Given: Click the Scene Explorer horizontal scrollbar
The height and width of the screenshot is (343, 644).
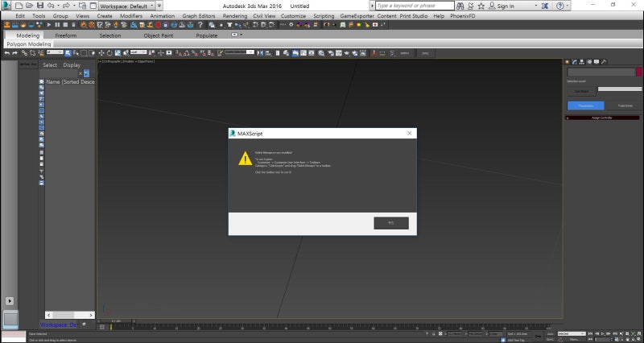Looking at the screenshot, I should [70, 315].
